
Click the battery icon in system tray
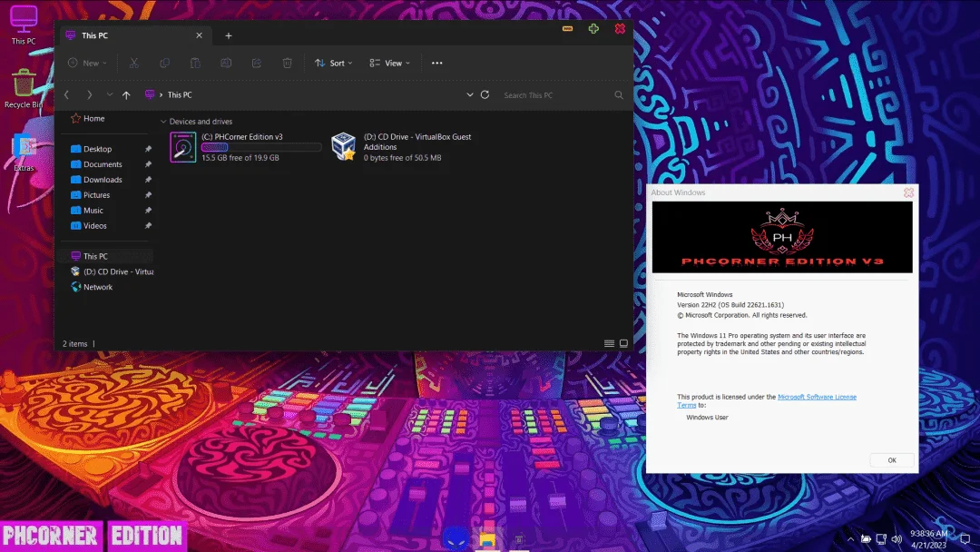pos(866,539)
